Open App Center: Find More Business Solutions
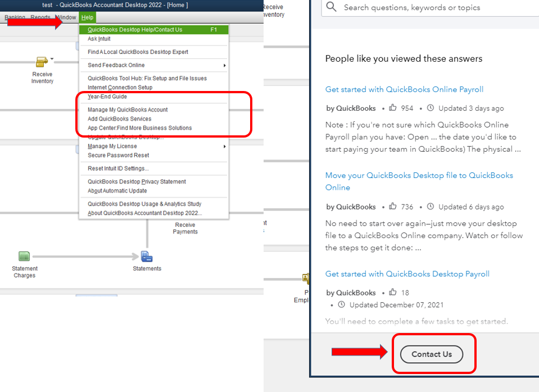The image size is (539, 392). coord(153,128)
